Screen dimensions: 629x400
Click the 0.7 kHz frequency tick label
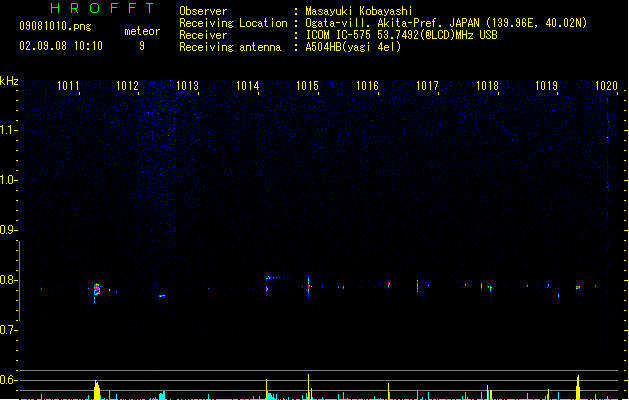click(x=8, y=330)
